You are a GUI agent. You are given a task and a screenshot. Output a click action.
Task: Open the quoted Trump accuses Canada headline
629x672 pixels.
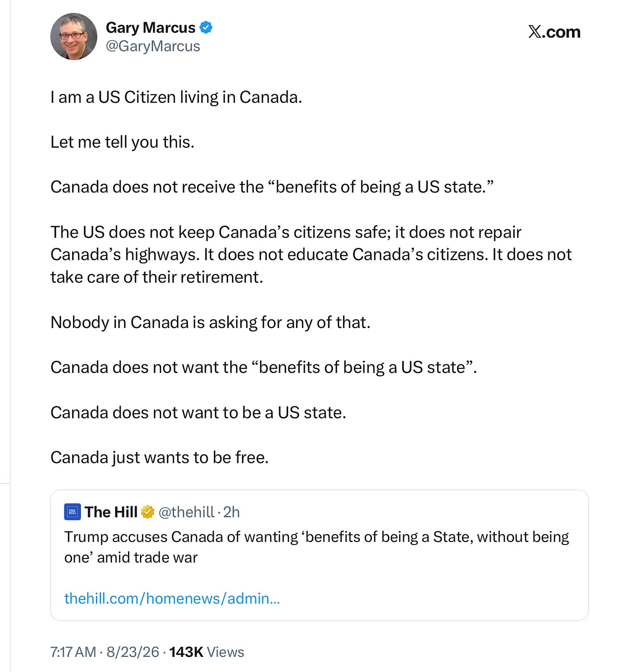(x=317, y=547)
